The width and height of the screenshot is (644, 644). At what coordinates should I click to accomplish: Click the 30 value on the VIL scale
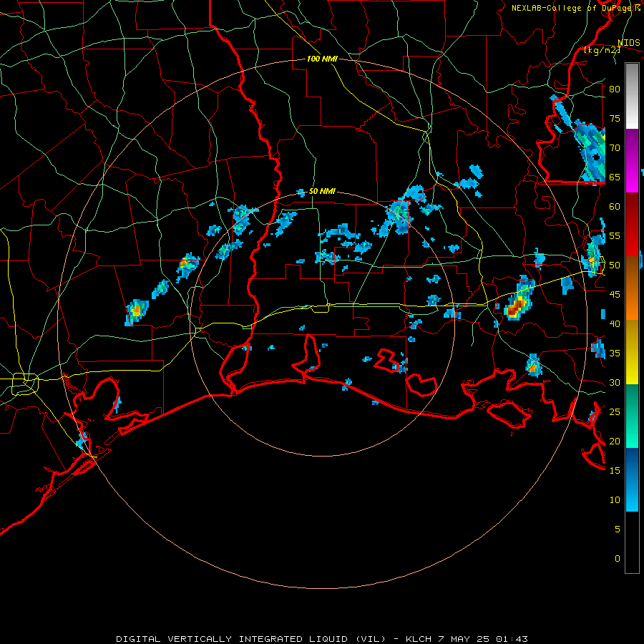(615, 382)
